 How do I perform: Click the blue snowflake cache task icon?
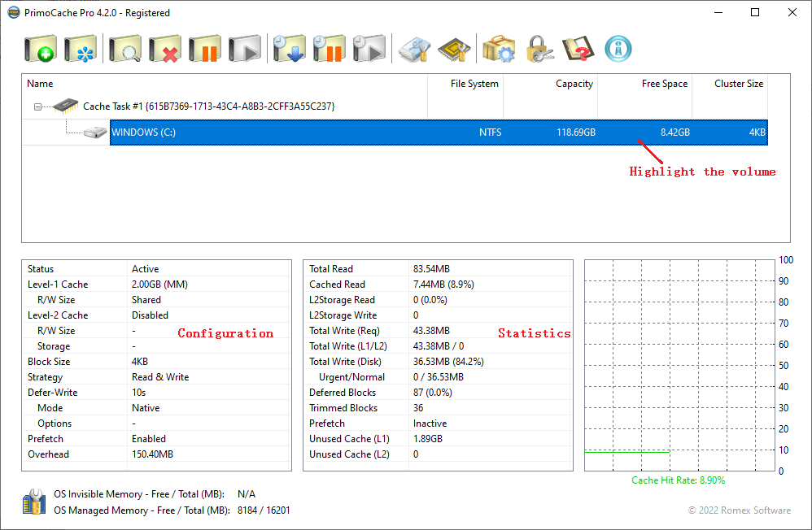click(x=81, y=49)
